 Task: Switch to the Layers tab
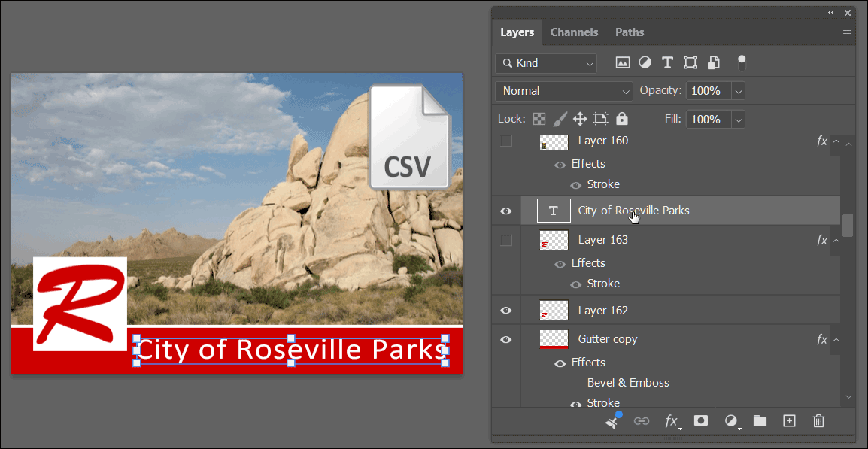[517, 32]
